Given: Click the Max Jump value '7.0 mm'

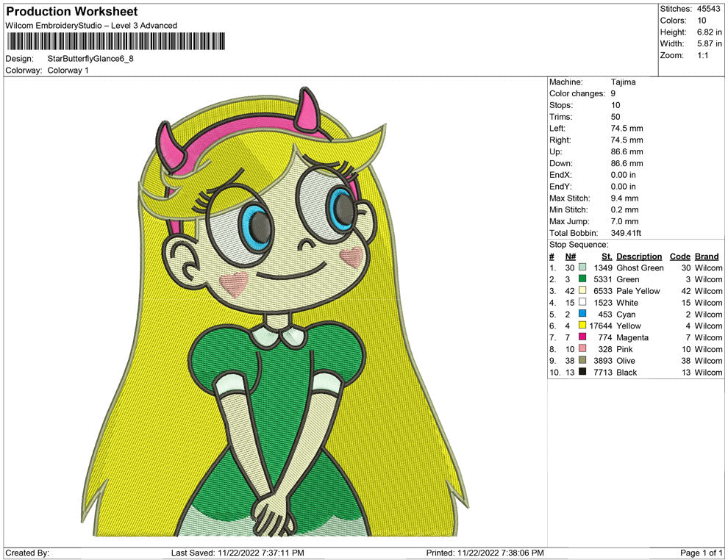Looking at the screenshot, I should [x=624, y=221].
